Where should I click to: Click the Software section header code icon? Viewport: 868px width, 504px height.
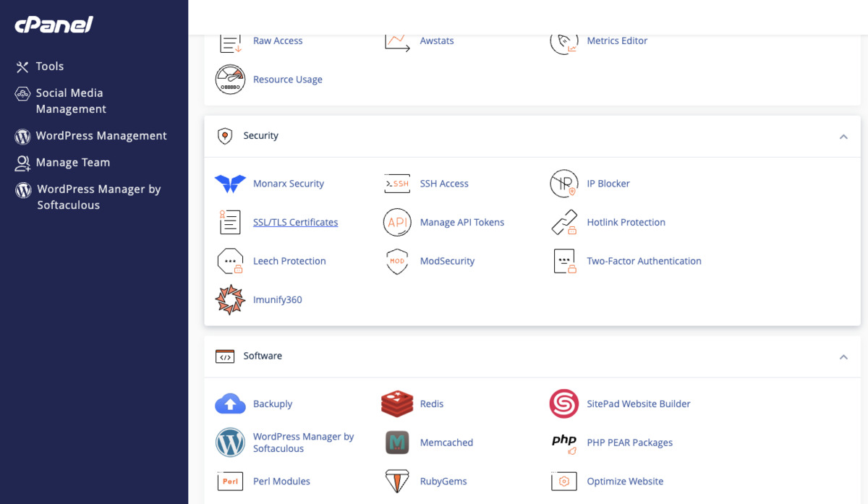[x=225, y=356]
